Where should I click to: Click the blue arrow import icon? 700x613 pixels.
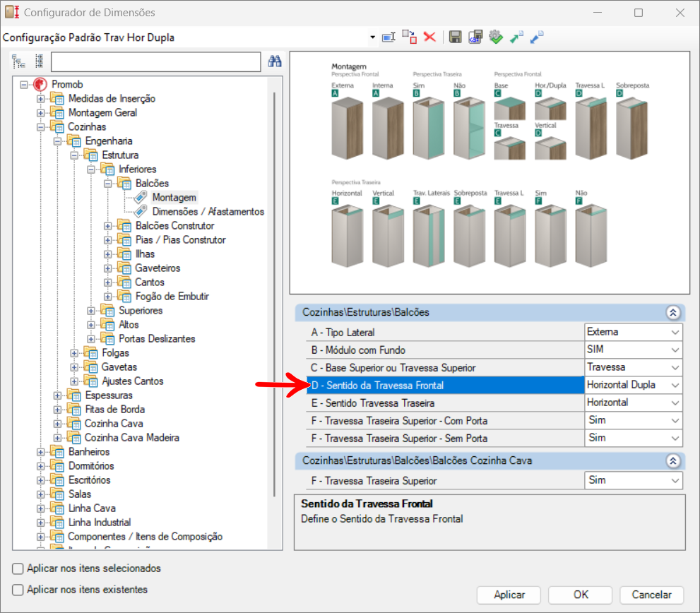point(537,37)
